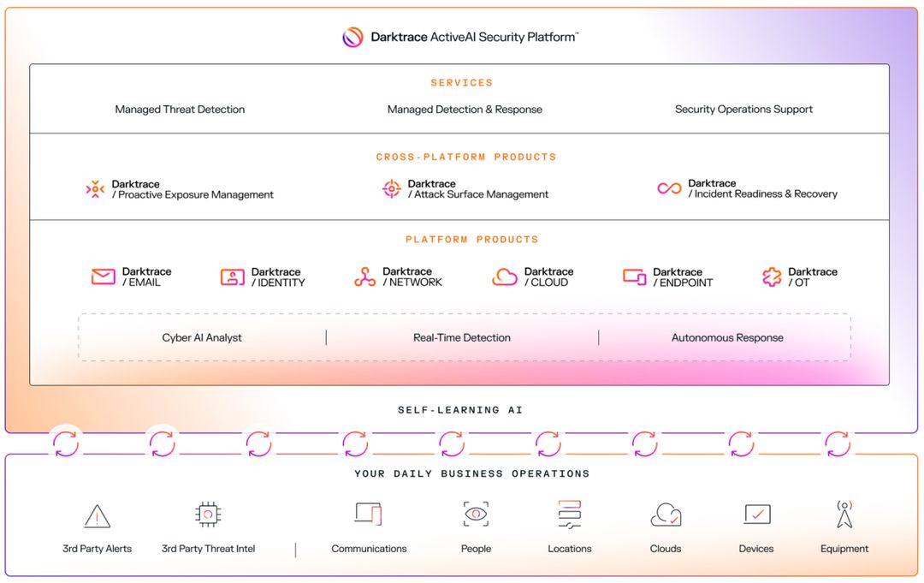
Task: Toggle the Devices checkmark icon
Action: (x=755, y=514)
